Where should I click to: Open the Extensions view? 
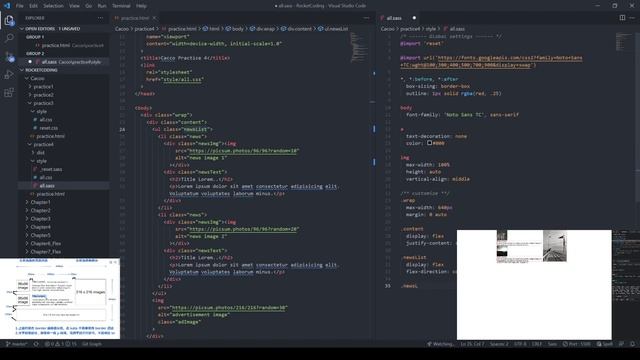tap(9, 93)
